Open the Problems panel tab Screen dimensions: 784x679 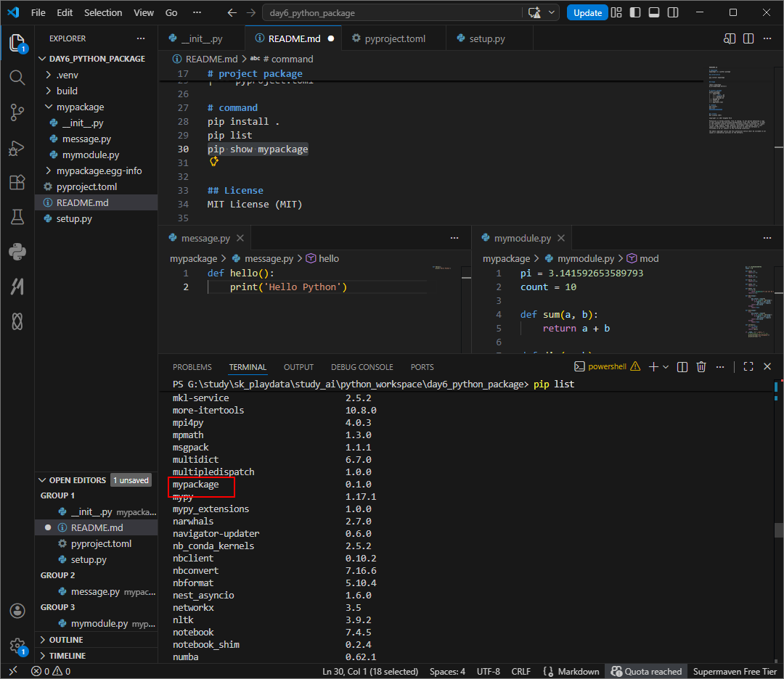pos(192,367)
